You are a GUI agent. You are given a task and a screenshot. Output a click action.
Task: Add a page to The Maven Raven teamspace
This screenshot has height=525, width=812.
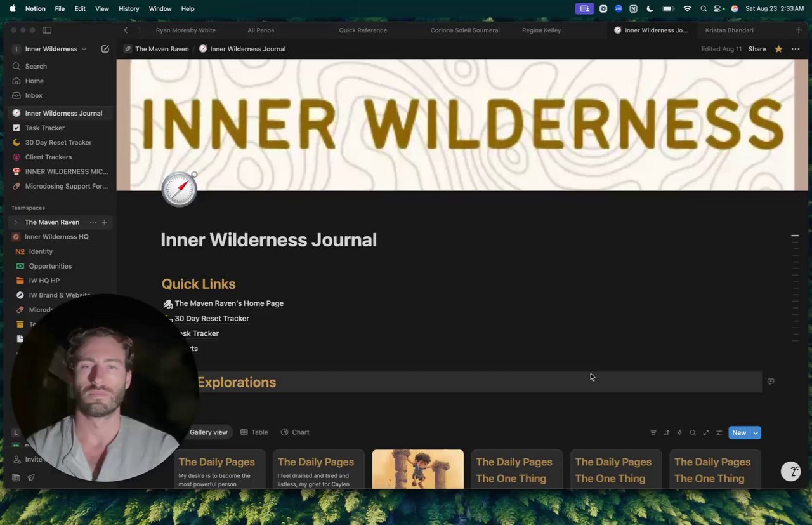pos(104,222)
